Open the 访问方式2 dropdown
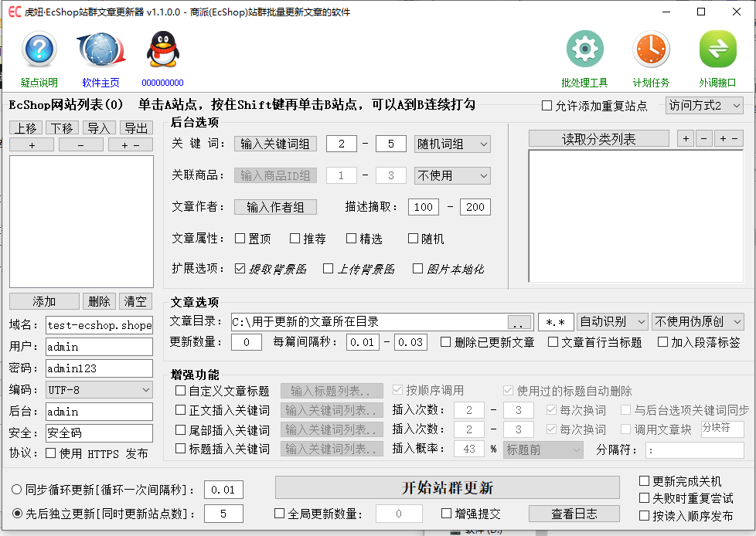The width and height of the screenshot is (756, 536). 704,106
